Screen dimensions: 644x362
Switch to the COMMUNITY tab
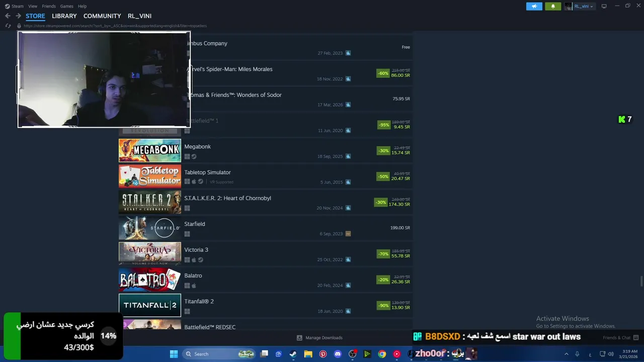[102, 16]
